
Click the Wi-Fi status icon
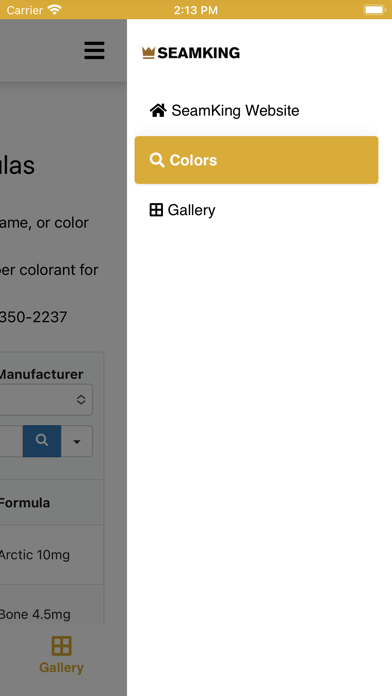[55, 9]
